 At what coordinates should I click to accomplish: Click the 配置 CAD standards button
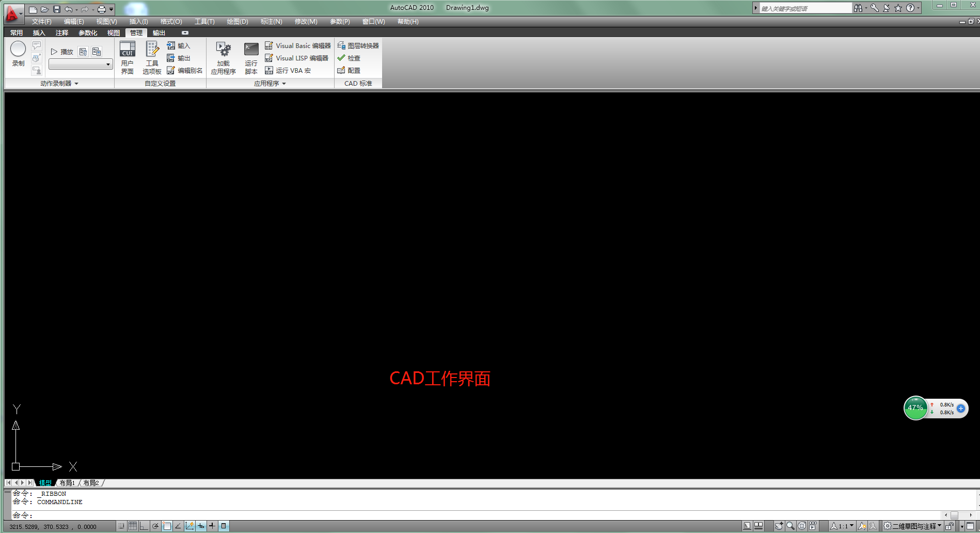(x=349, y=70)
